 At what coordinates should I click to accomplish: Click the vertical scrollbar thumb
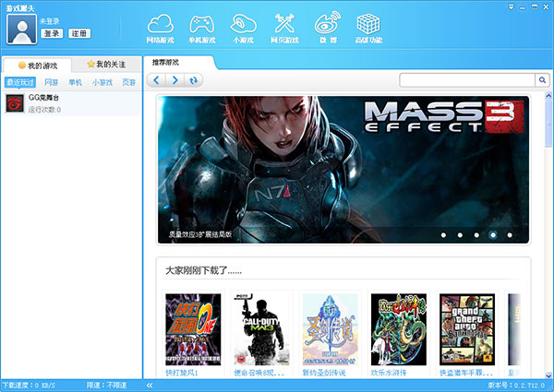pyautogui.click(x=548, y=124)
